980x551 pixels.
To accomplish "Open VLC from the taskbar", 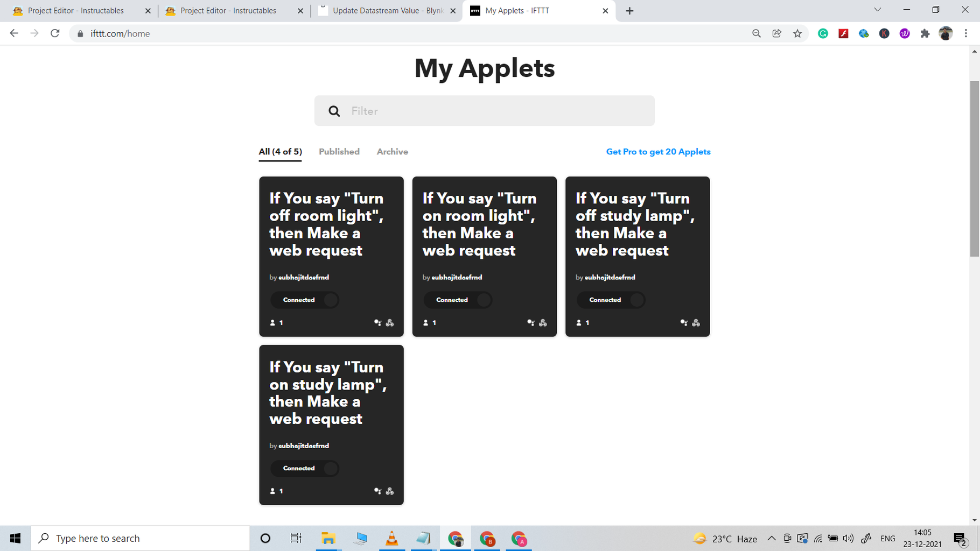I will click(392, 538).
